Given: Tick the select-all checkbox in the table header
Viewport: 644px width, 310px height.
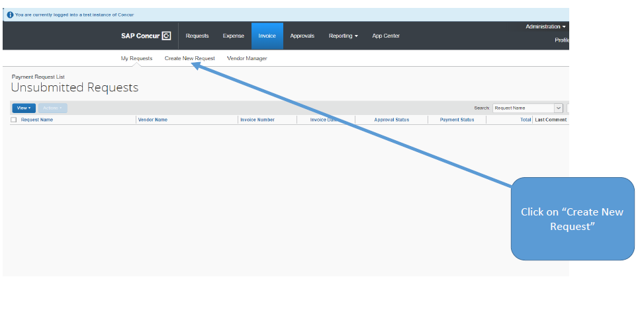Looking at the screenshot, I should (x=13, y=120).
